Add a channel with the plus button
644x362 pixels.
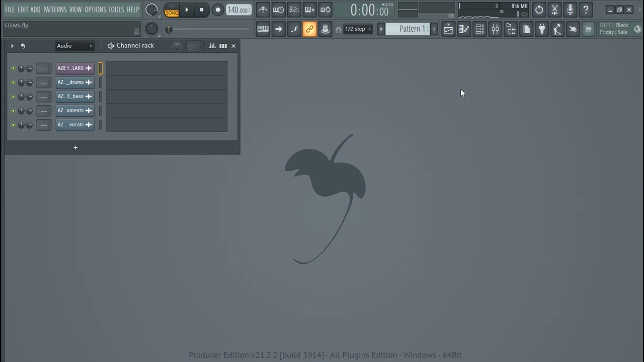[x=75, y=147]
